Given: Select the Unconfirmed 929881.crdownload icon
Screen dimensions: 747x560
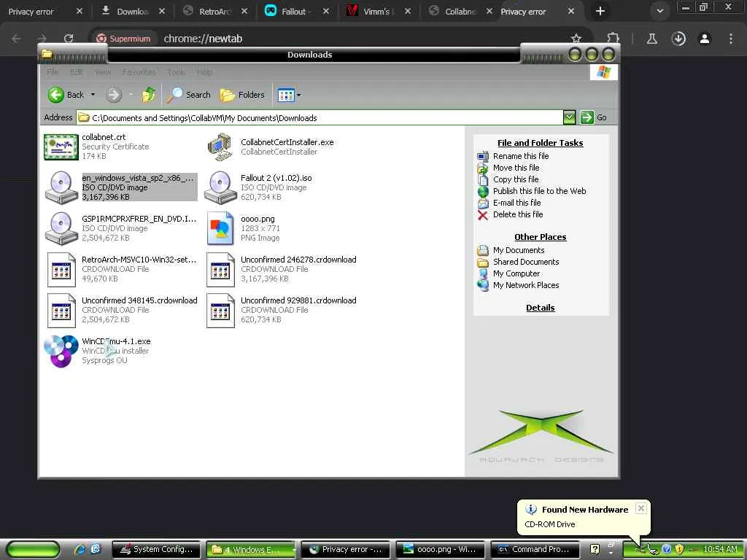Looking at the screenshot, I should (x=220, y=311).
